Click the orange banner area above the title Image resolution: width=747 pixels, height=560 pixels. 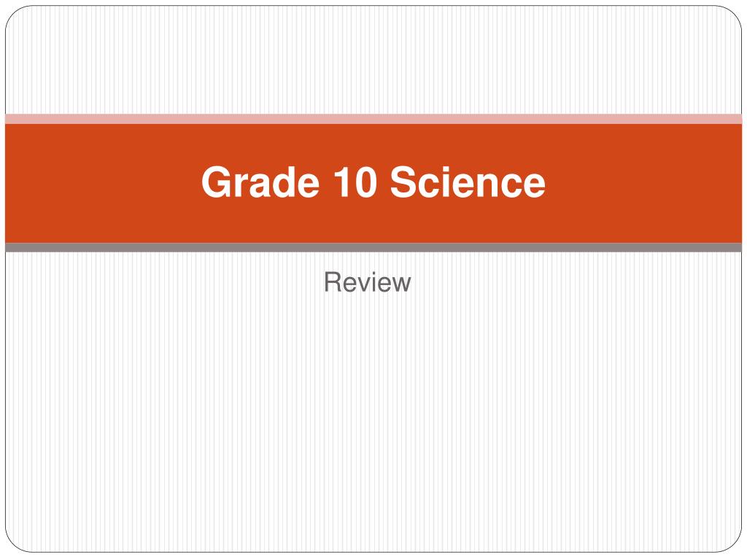coord(373,144)
